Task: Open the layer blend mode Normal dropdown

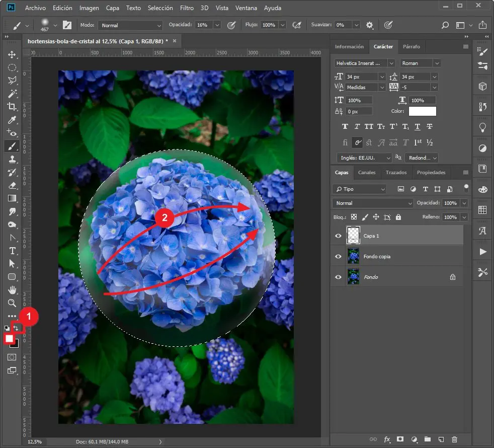Action: pyautogui.click(x=372, y=203)
